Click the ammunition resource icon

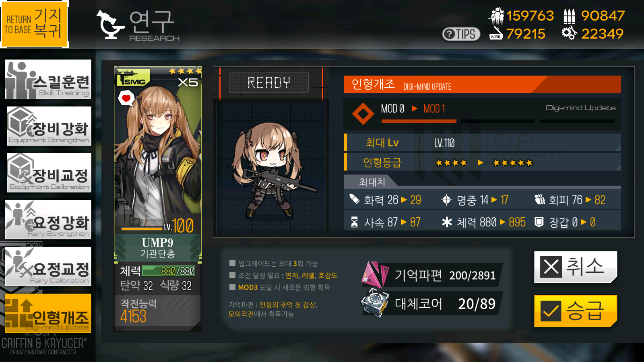pos(569,16)
